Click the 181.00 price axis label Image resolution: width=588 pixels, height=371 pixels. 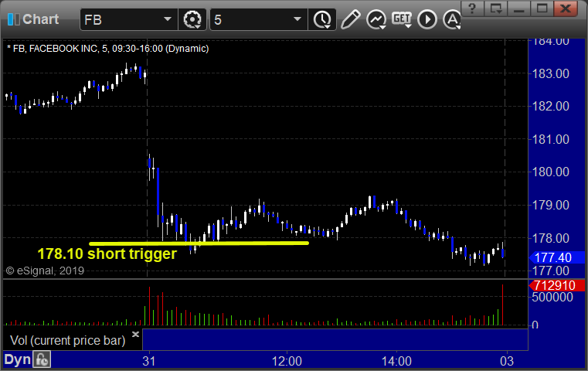550,140
